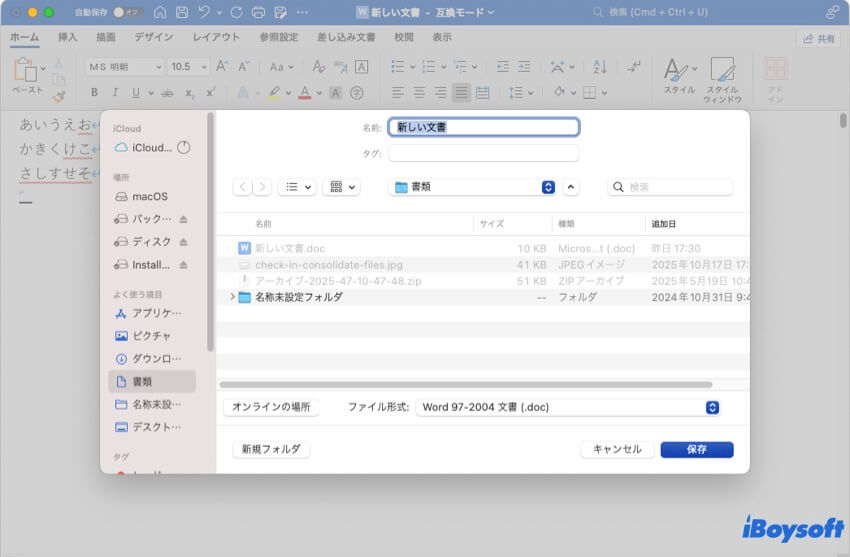Click the 新規フォルダ button
The image size is (850, 557).
click(x=271, y=449)
